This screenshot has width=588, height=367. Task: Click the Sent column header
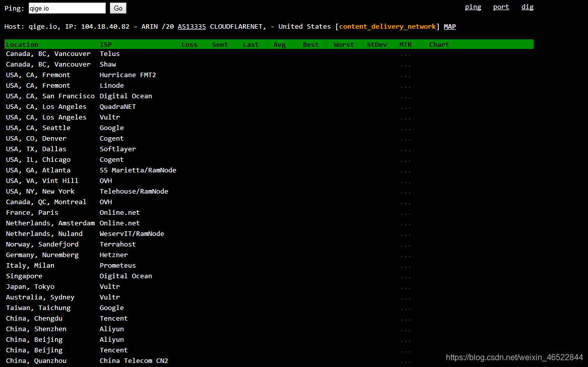(x=220, y=44)
